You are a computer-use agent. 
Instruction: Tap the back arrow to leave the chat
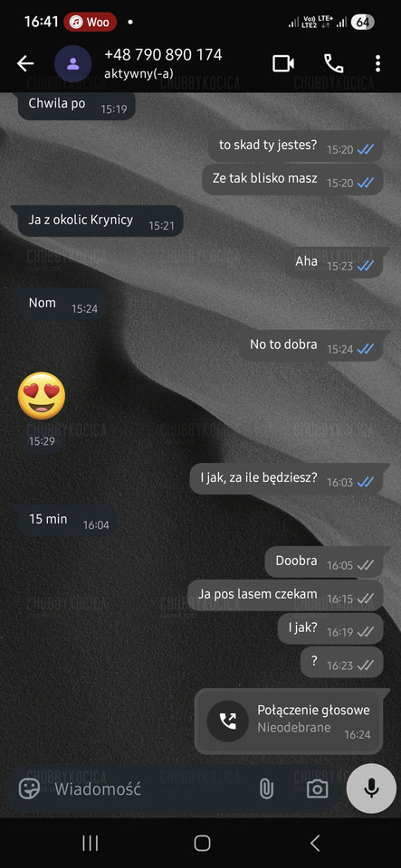coord(25,63)
